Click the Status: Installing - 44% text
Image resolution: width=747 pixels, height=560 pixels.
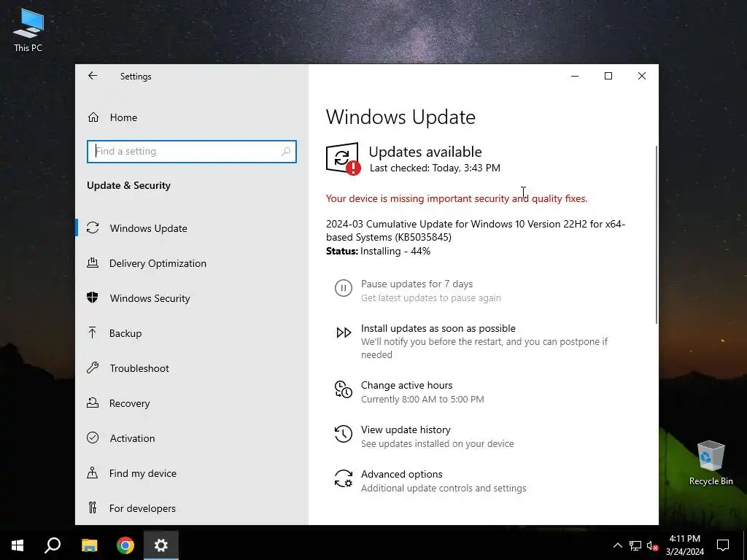[379, 251]
